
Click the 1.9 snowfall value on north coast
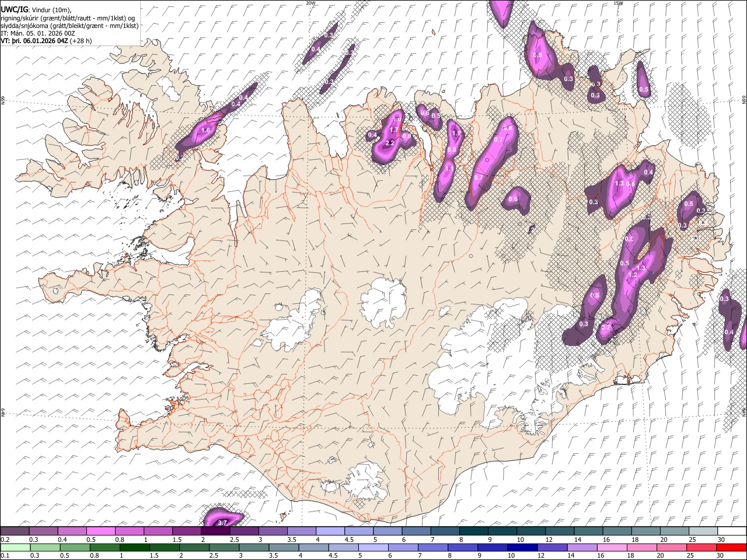pos(457,133)
